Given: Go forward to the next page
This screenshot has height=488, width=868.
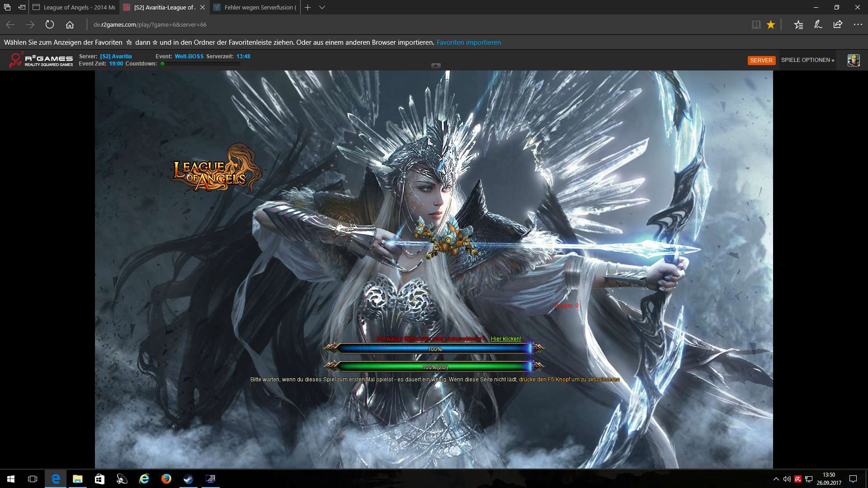Looking at the screenshot, I should 30,25.
